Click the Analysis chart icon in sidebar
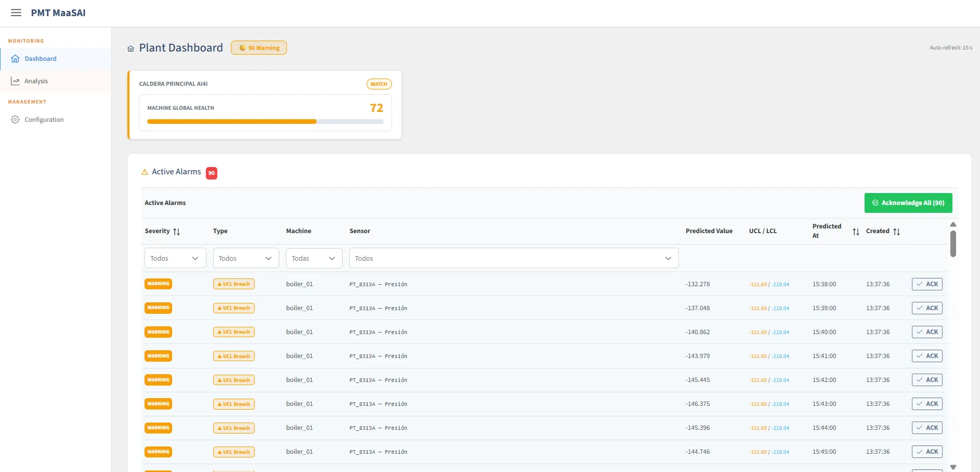980x472 pixels. pos(16,81)
